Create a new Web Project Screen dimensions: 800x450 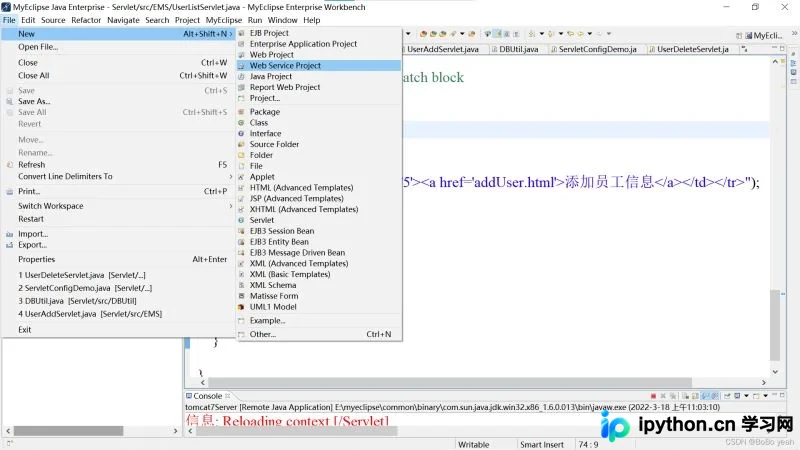(319, 55)
